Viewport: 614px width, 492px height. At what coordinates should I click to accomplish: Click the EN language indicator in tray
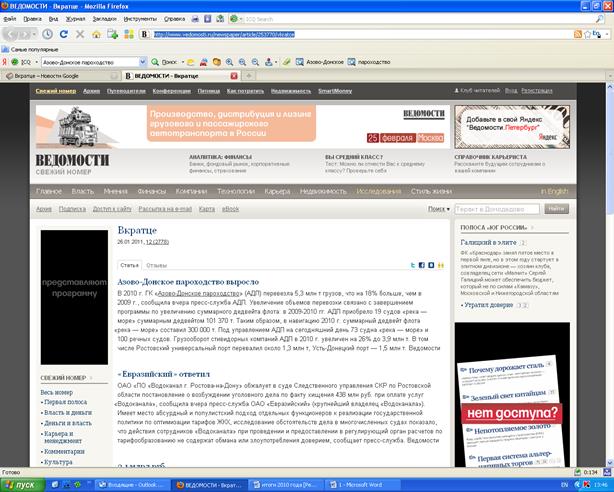point(565,485)
